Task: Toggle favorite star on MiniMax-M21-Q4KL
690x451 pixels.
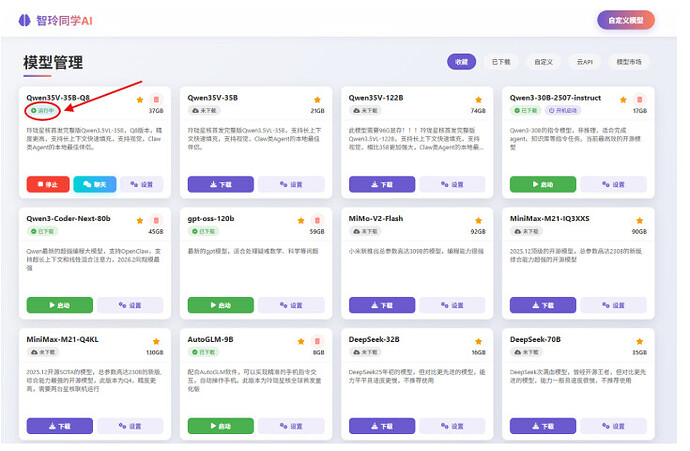Action: [x=156, y=341]
